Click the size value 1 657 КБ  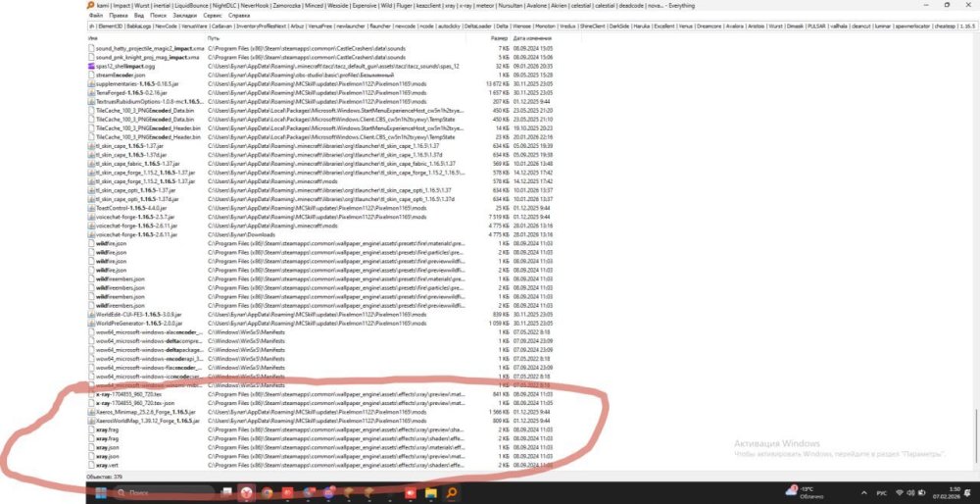coord(499,92)
